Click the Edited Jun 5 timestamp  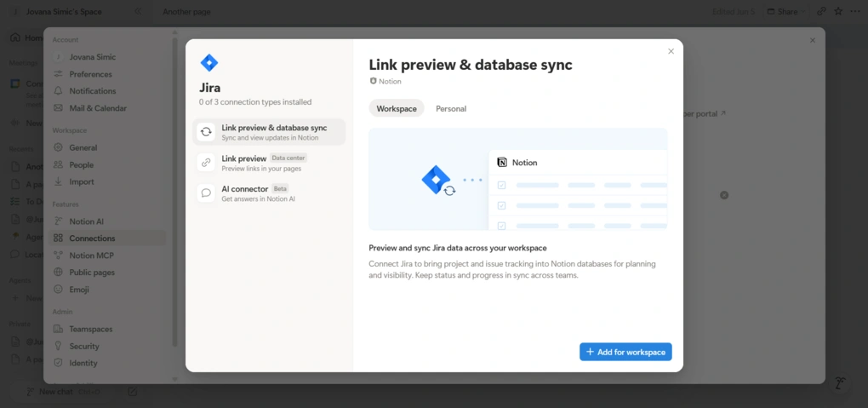point(733,12)
